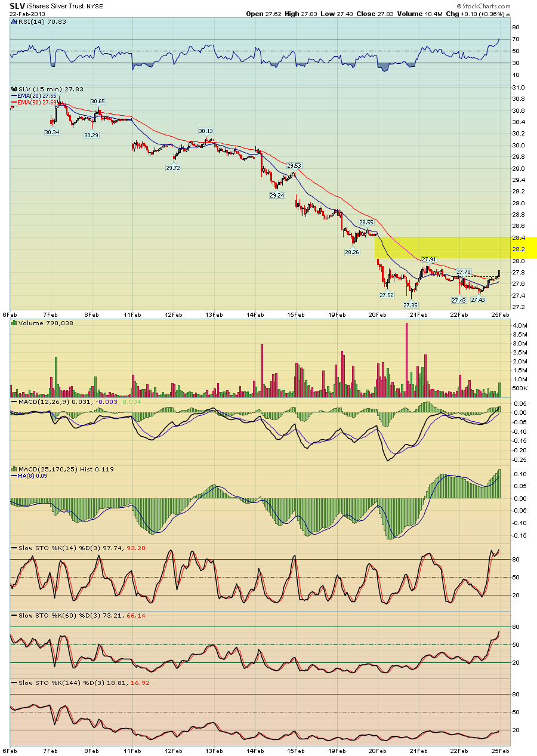
Task: Click the 28.26 price low annotation
Action: (352, 252)
